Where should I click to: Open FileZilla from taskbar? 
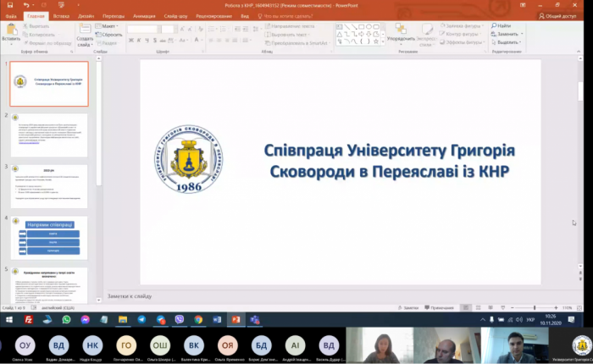tap(28, 320)
